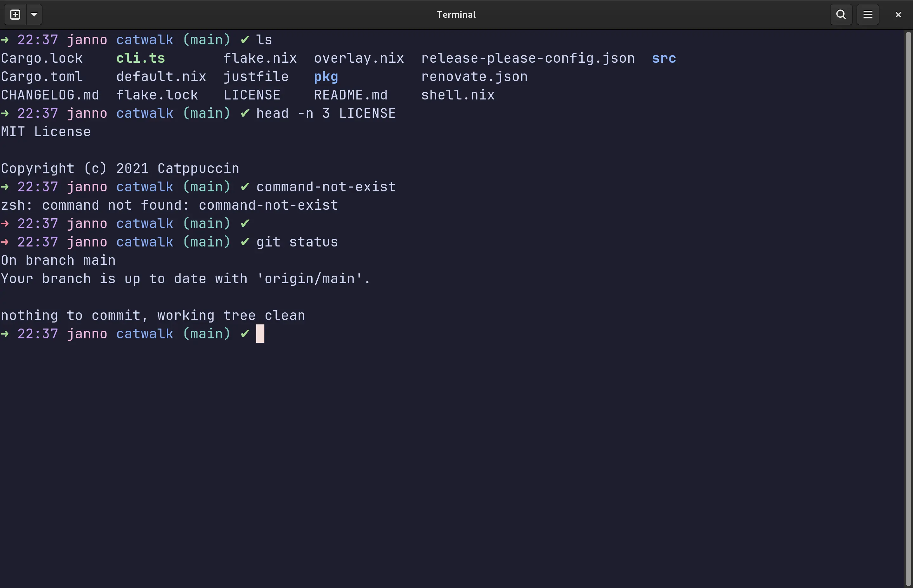Viewport: 913px width, 588px height.
Task: Click the Terminal title text
Action: (x=456, y=15)
